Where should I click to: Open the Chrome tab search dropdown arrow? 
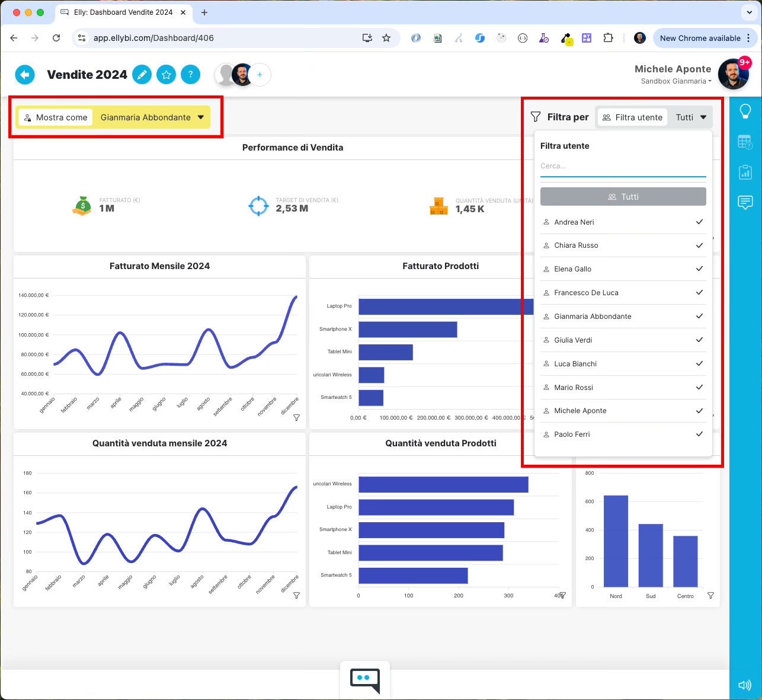tap(749, 12)
